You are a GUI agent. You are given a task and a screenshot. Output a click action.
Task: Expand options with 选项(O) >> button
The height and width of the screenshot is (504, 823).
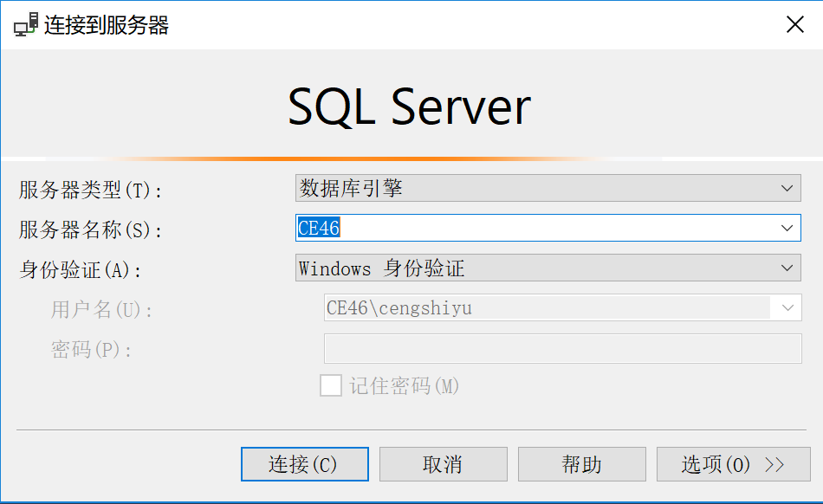733,464
